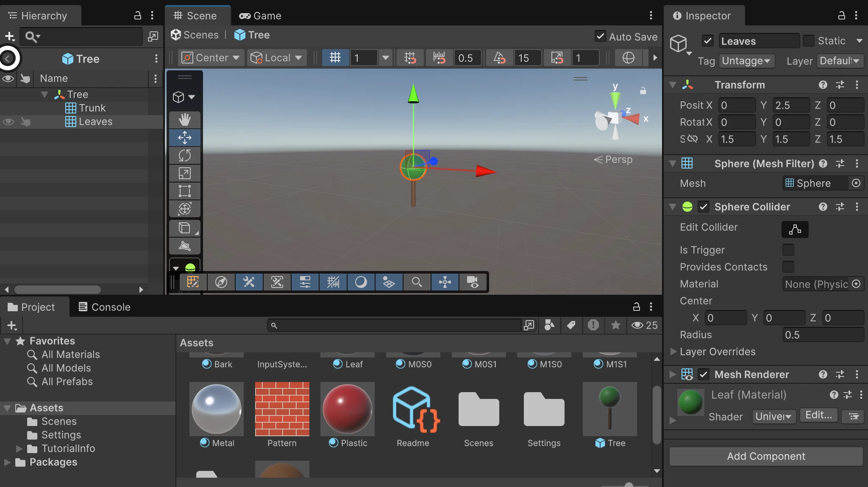This screenshot has height=487, width=868.
Task: Open Mesh Filter context menu dots
Action: pos(857,163)
